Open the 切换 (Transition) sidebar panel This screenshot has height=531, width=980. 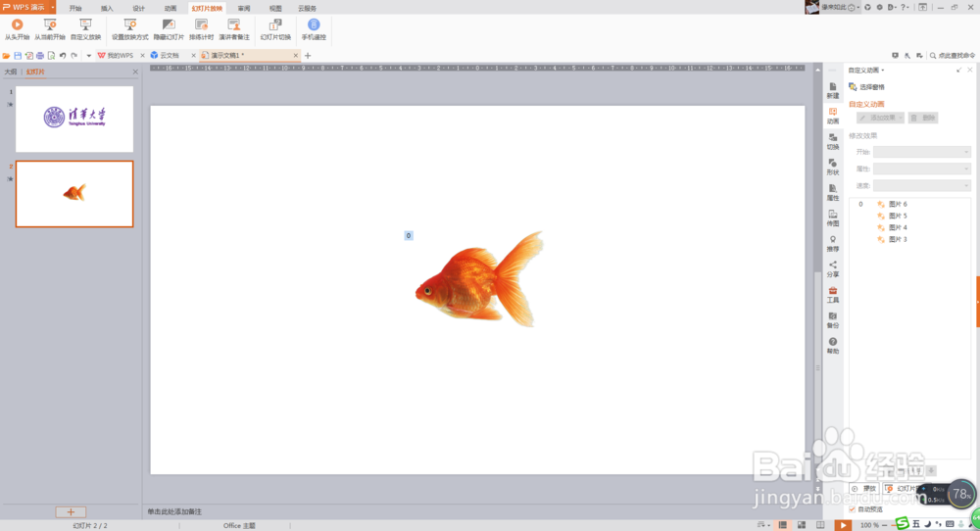tap(832, 142)
